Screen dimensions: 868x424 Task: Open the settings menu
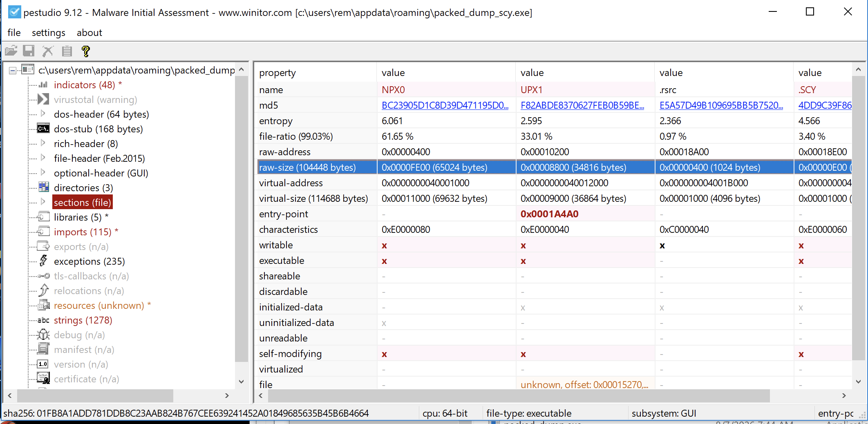[x=49, y=33]
